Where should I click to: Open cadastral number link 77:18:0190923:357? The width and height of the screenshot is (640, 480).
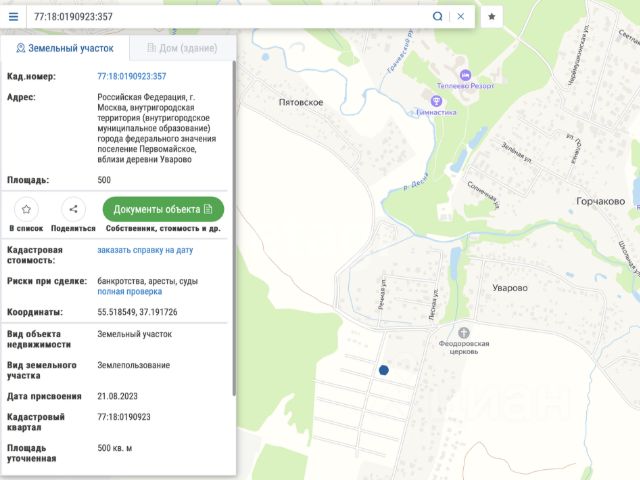tap(131, 76)
